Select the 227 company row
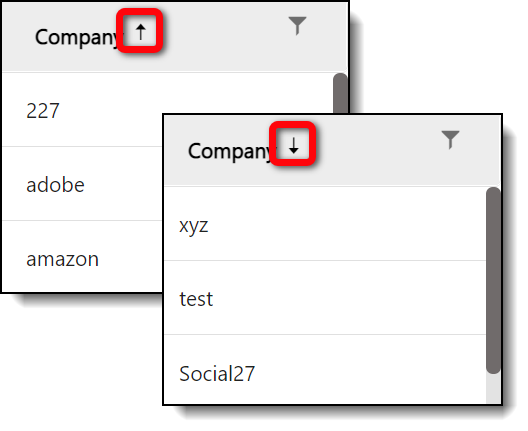 click(x=82, y=110)
